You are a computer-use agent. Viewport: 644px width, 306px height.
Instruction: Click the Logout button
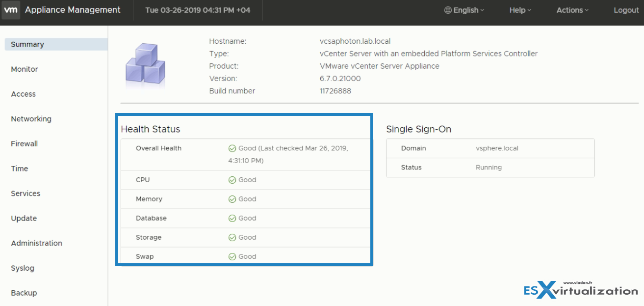tap(625, 10)
